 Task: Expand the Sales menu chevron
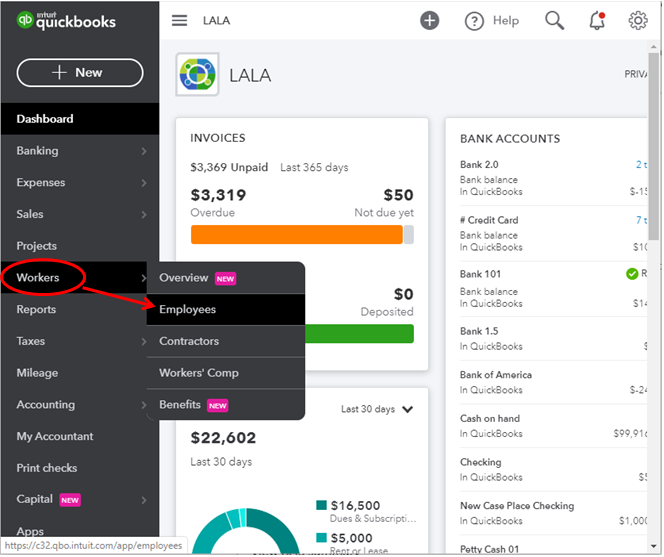coord(144,215)
